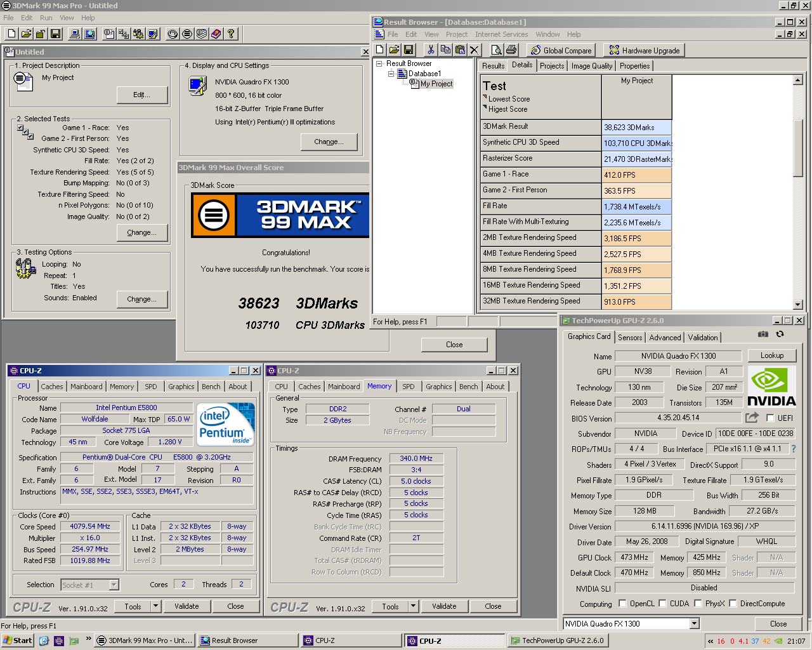The width and height of the screenshot is (812, 650).
Task: Click project description icon in 3DMark toolbar
Action: coord(109,34)
